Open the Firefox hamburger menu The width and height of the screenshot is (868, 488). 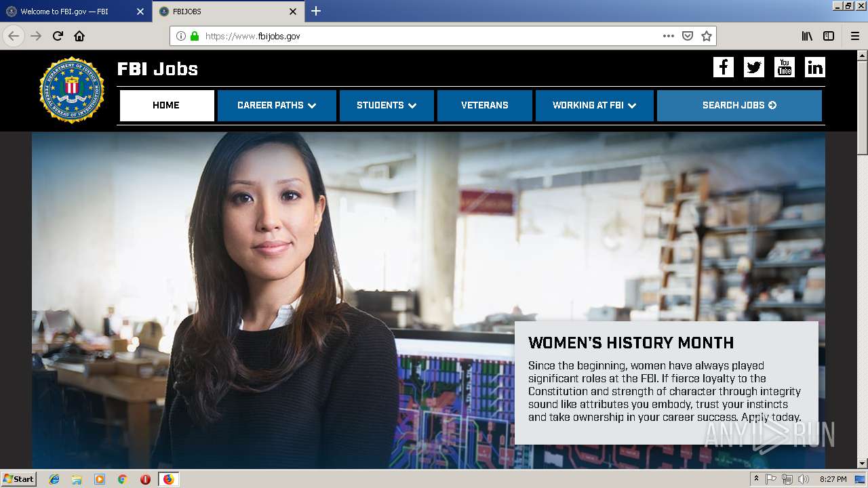[x=854, y=36]
